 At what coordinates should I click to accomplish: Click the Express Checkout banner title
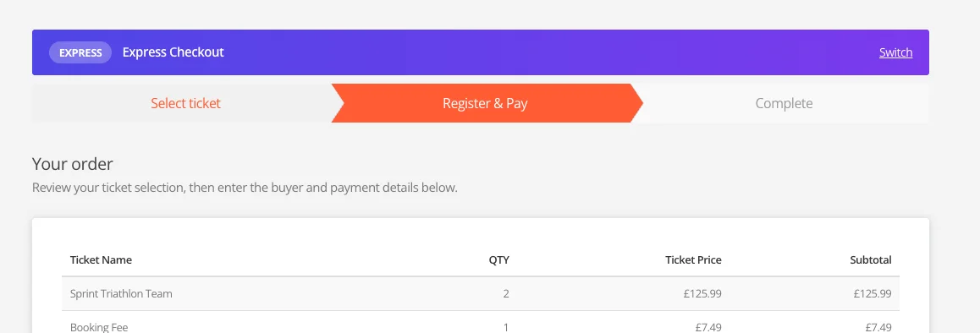pyautogui.click(x=173, y=52)
